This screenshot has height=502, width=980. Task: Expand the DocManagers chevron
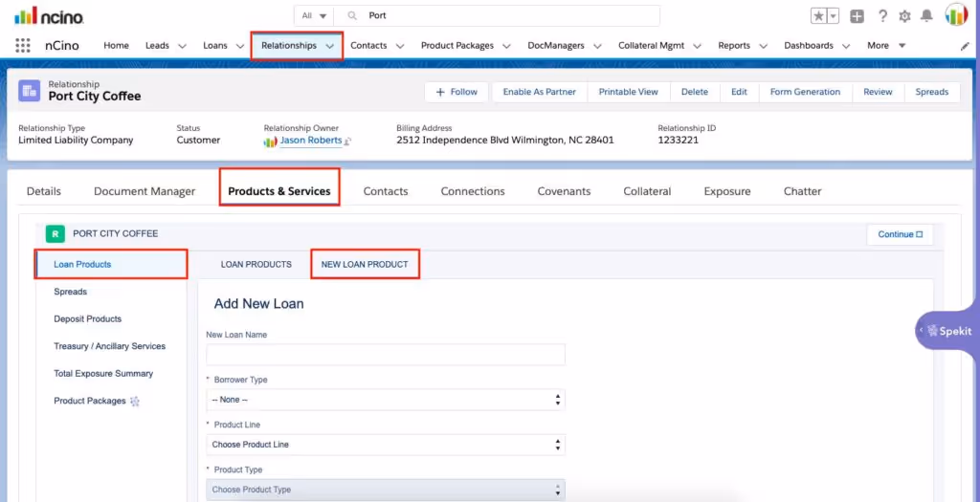pyautogui.click(x=597, y=46)
